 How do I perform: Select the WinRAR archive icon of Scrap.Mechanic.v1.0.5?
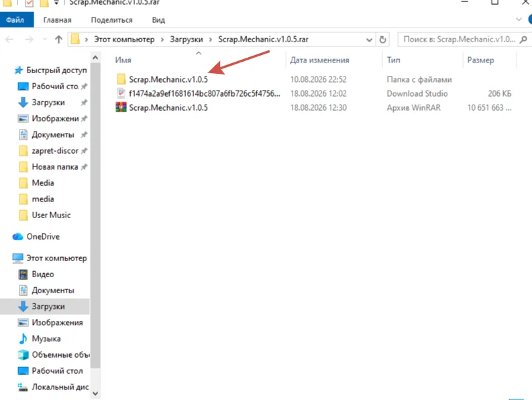pyautogui.click(x=121, y=107)
